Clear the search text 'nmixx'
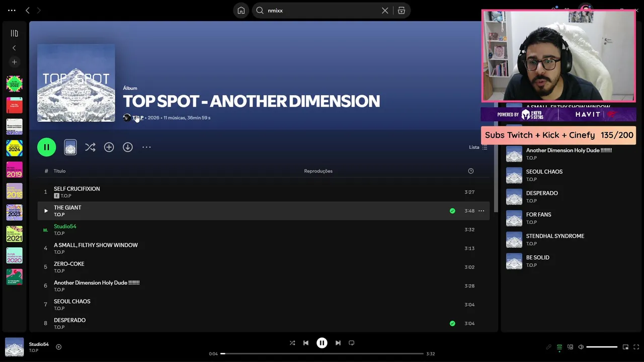The height and width of the screenshot is (362, 644). [x=385, y=11]
